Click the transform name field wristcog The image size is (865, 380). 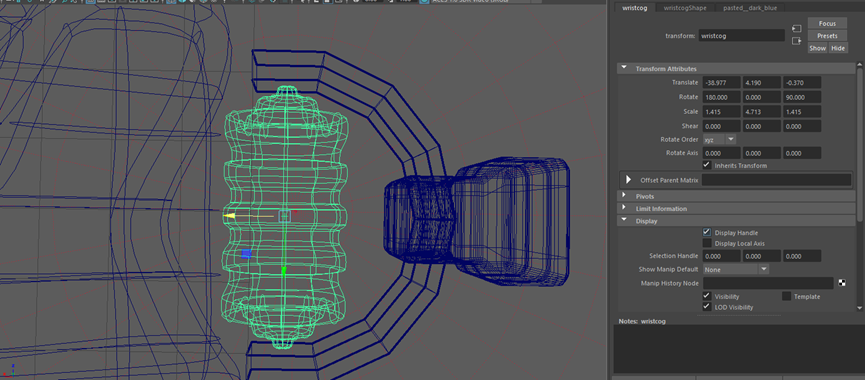741,36
